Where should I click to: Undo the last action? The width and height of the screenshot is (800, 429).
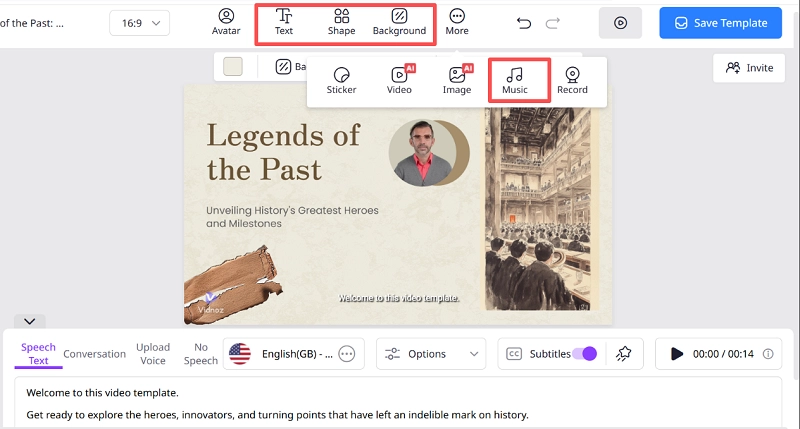click(523, 23)
